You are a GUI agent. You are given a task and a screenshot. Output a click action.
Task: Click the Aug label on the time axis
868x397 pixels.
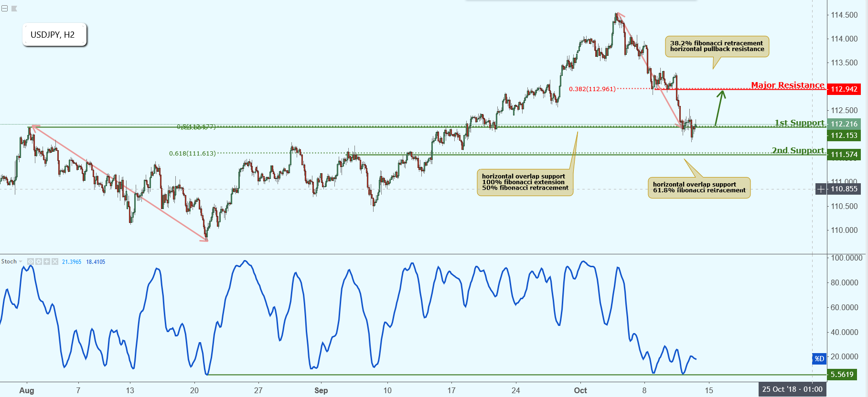click(27, 390)
